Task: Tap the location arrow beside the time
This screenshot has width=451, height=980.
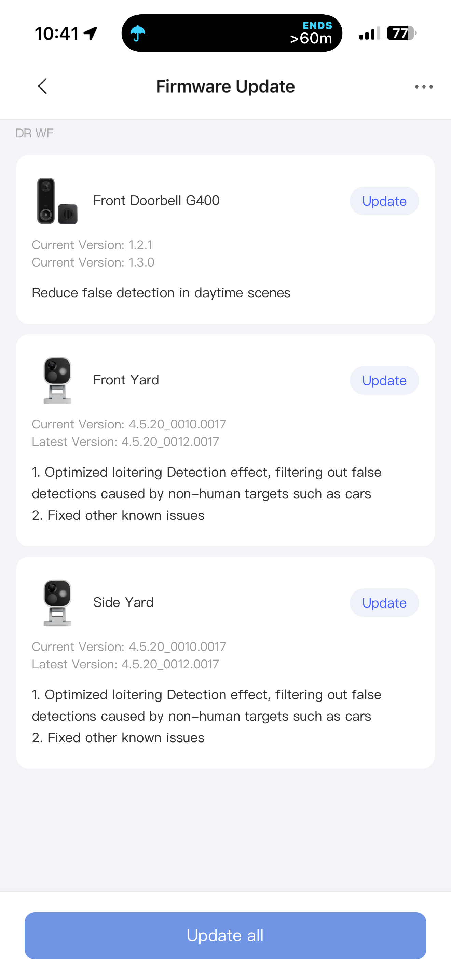Action: (x=91, y=33)
